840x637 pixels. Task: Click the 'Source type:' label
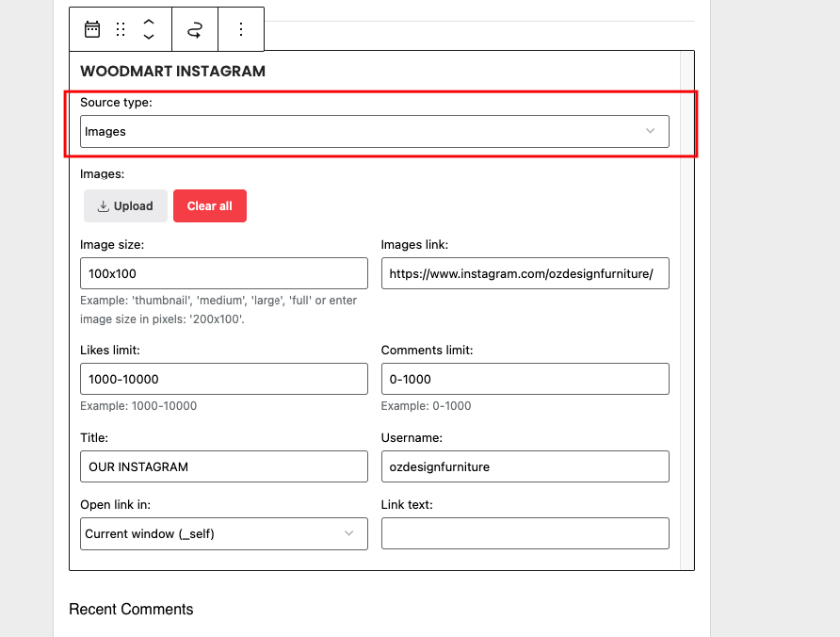(116, 103)
